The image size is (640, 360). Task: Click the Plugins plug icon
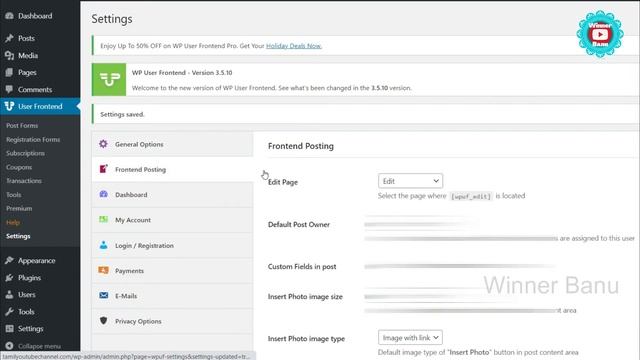(x=9, y=278)
